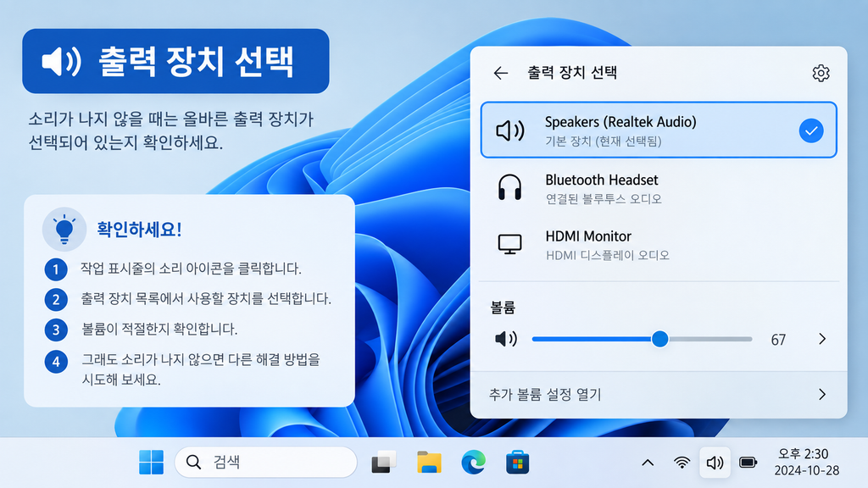Open Task View from the taskbar
The width and height of the screenshot is (868, 488).
click(384, 462)
